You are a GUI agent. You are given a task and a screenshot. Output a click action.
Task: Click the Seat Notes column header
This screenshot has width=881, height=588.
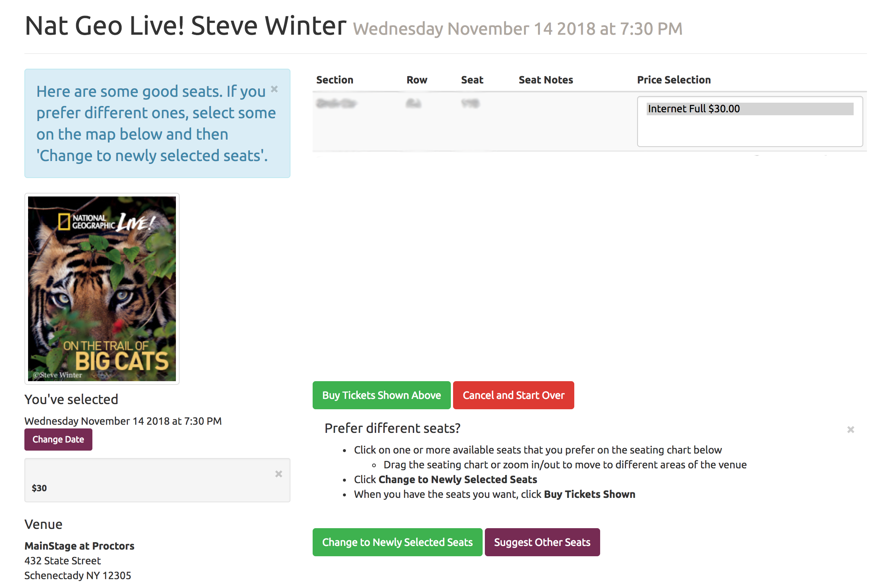click(x=545, y=80)
